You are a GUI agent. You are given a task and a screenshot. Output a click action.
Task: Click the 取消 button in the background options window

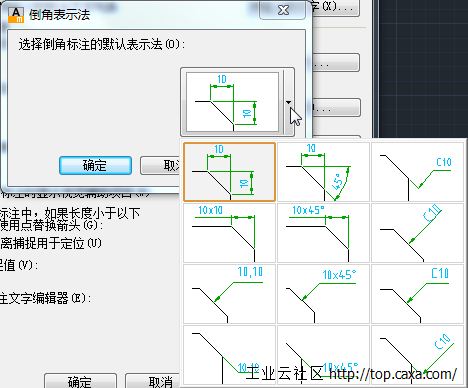(x=153, y=381)
